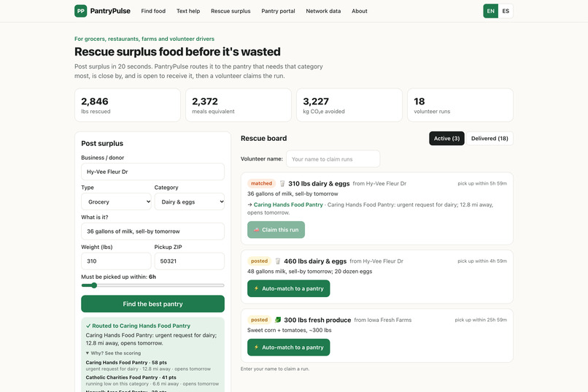Screen dimensions: 588x392
Task: Click milk icon on 460 lbs dairy card
Action: coord(278,261)
